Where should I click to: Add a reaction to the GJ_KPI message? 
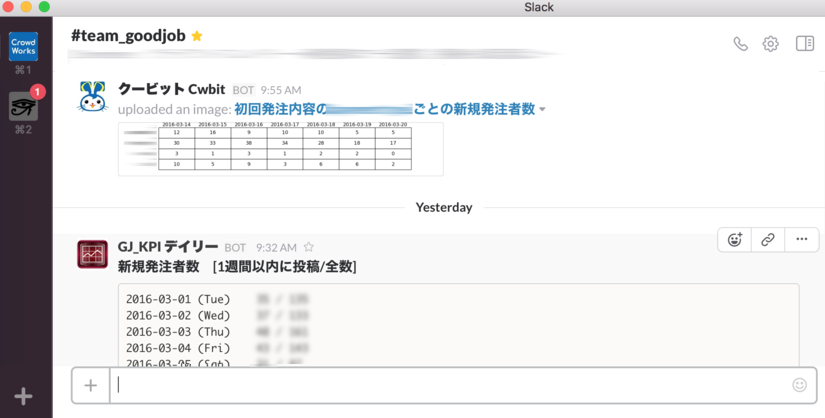coord(735,240)
